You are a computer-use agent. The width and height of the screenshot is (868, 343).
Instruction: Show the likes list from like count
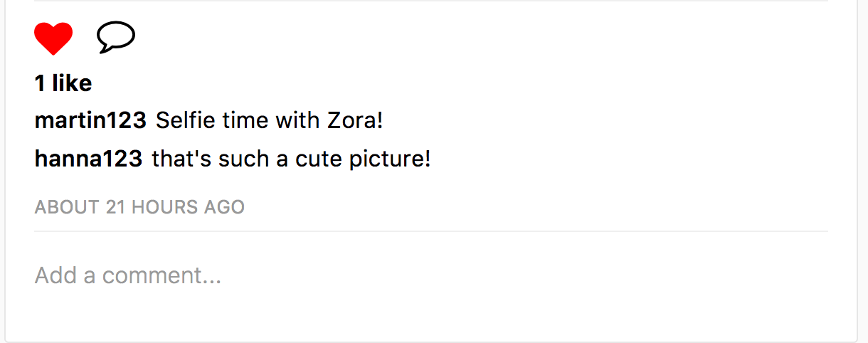click(63, 83)
